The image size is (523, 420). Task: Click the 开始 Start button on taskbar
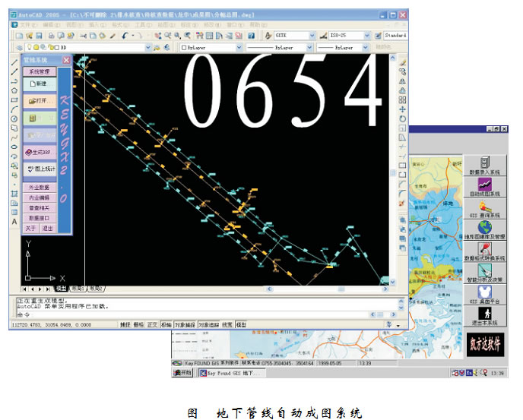pyautogui.click(x=184, y=373)
